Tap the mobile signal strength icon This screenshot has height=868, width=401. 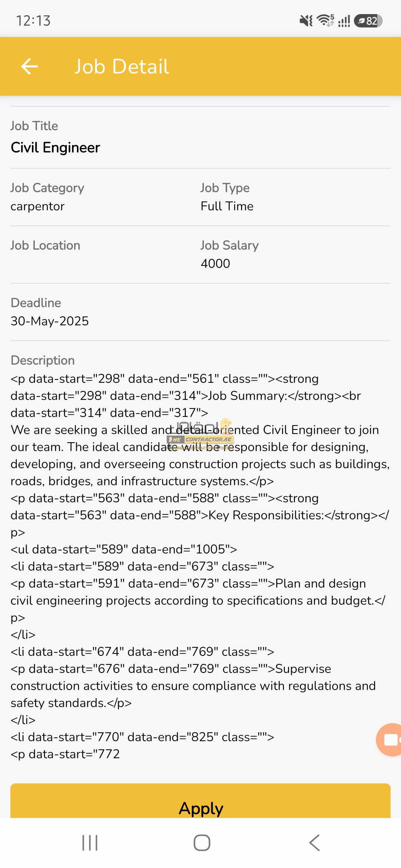pos(344,21)
